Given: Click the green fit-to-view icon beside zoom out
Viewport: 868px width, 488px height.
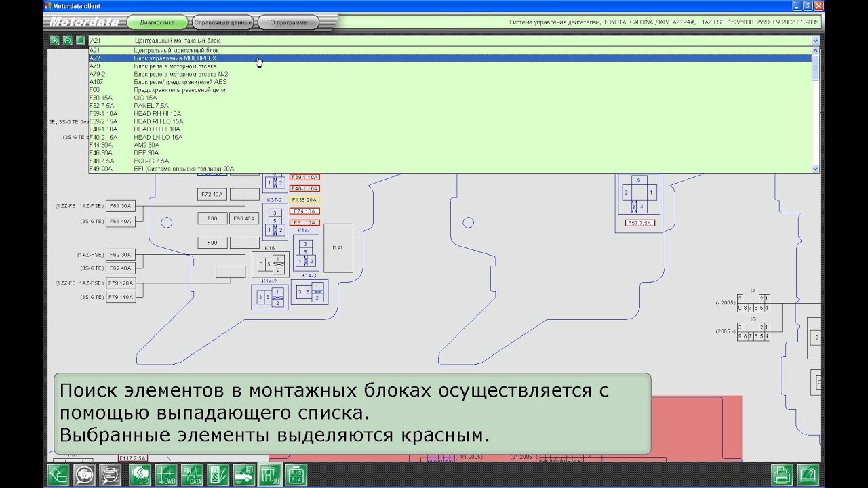Looking at the screenshot, I should tap(80, 40).
